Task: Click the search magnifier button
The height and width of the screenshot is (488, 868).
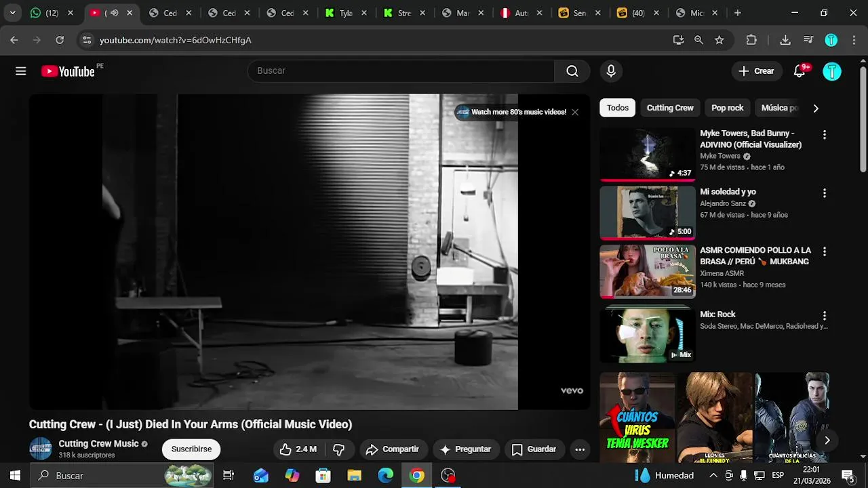Action: click(572, 71)
